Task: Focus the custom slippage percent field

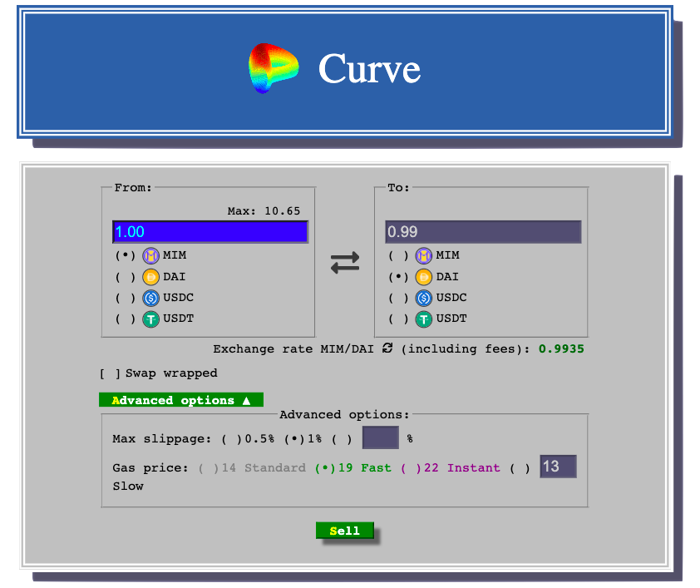Action: (x=381, y=437)
